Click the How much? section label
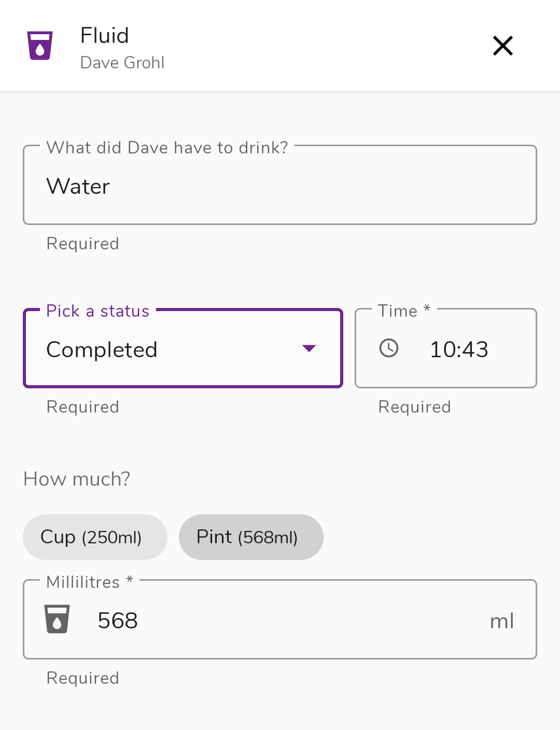The image size is (560, 730). (77, 479)
